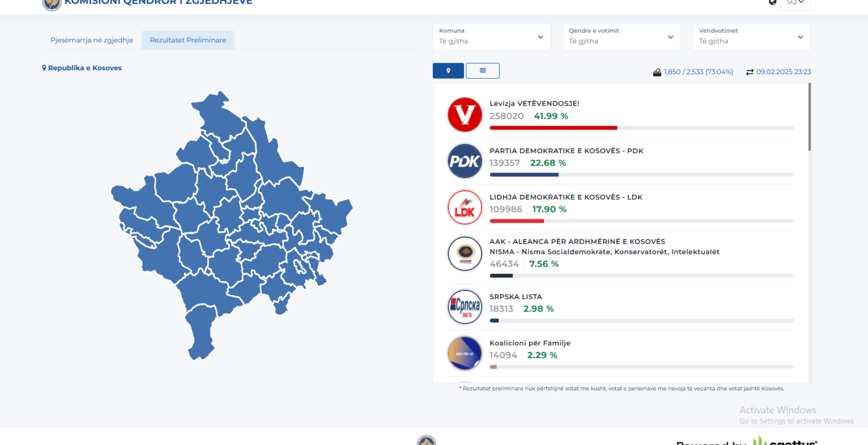Image resolution: width=868 pixels, height=445 pixels.
Task: Click the LDK party logo
Action: tap(465, 208)
